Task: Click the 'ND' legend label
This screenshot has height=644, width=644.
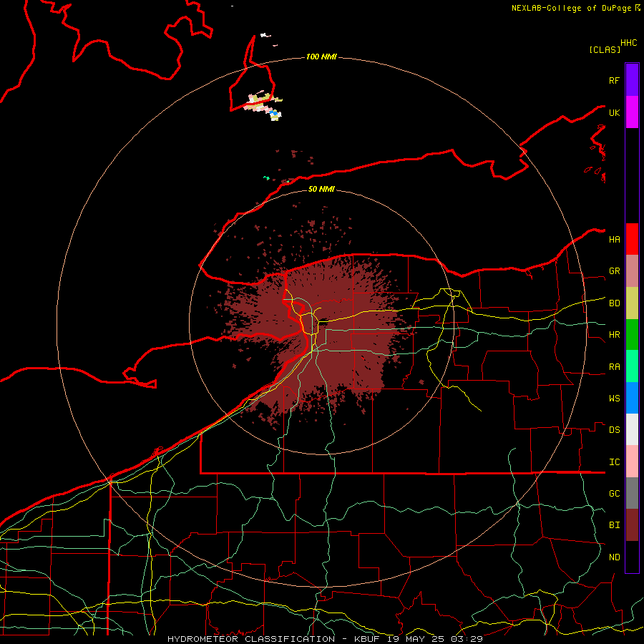Action: (614, 557)
